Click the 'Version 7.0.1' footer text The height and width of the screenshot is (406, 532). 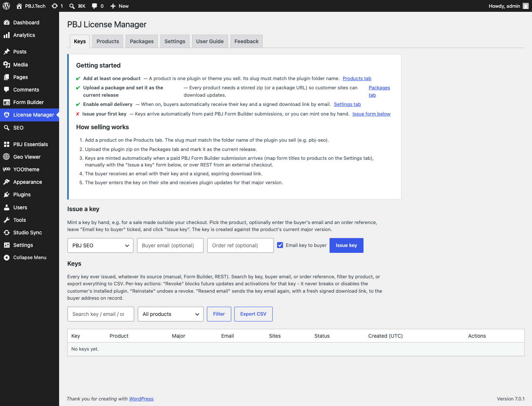[511, 399]
